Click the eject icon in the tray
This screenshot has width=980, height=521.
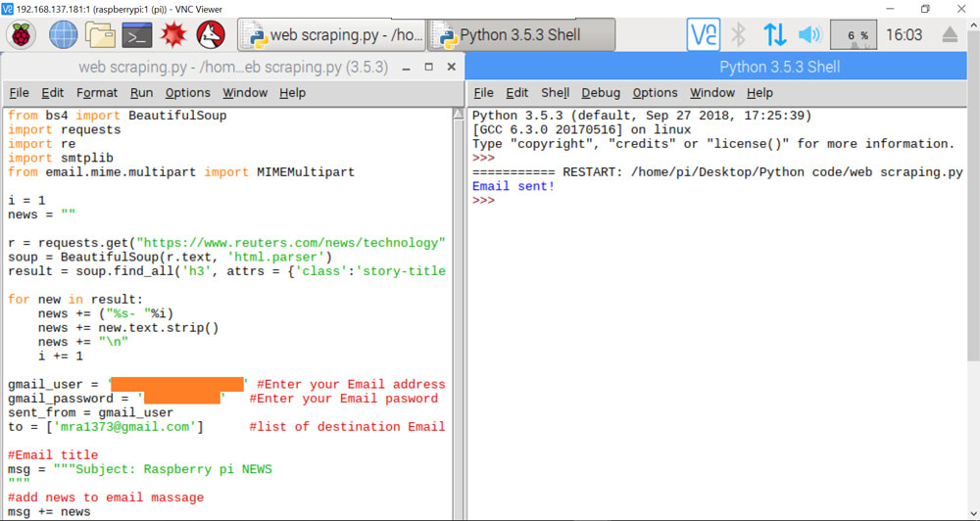click(x=949, y=35)
